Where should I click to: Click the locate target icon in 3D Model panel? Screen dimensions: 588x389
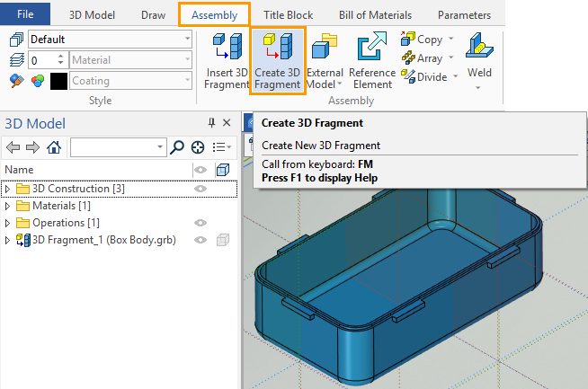click(197, 147)
